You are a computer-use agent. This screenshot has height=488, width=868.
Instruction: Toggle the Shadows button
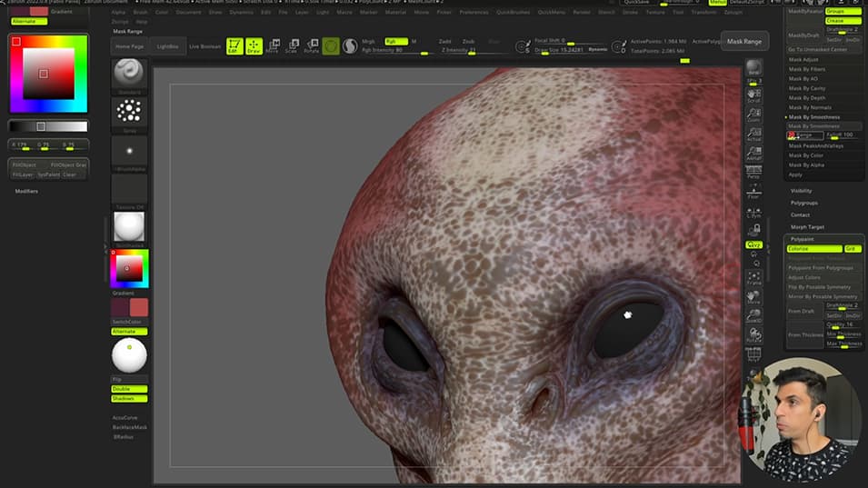(x=129, y=398)
